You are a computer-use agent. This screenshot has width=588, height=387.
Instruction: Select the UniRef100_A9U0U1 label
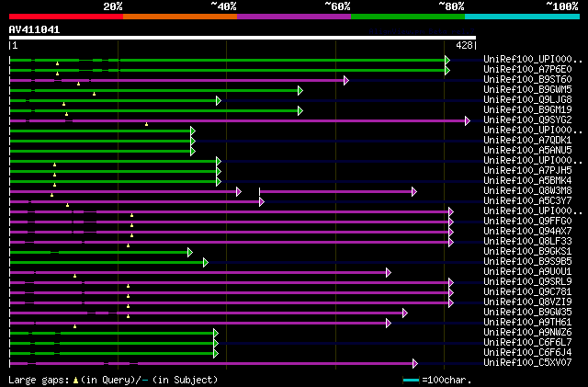click(x=527, y=272)
